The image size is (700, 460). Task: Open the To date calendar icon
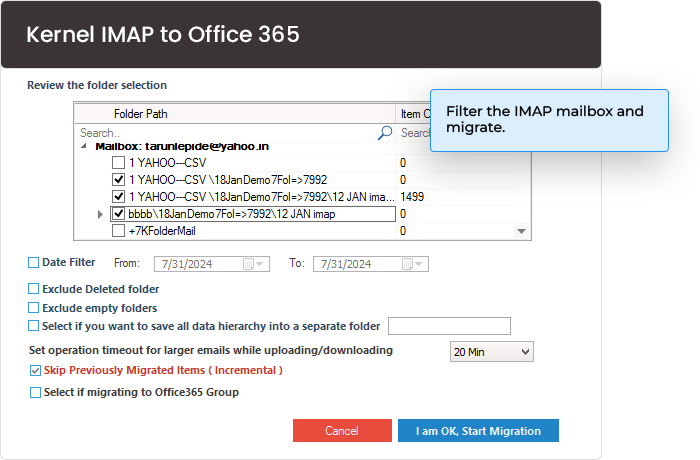click(407, 264)
